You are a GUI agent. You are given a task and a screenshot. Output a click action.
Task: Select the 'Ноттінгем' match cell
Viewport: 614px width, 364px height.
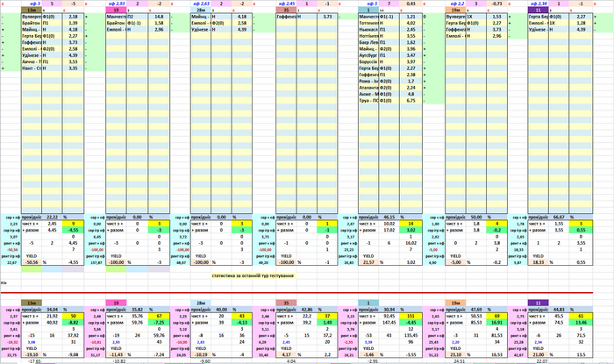[369, 36]
